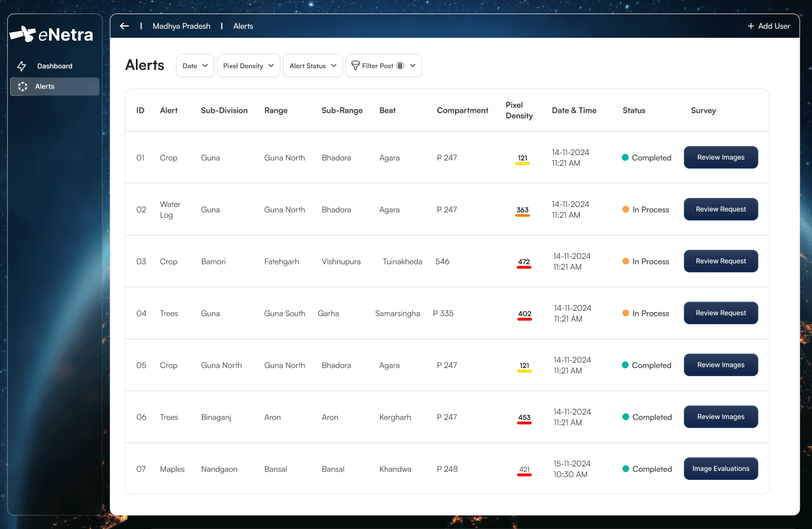Click the Alerts sidebar icon
The image size is (812, 529).
tap(23, 86)
